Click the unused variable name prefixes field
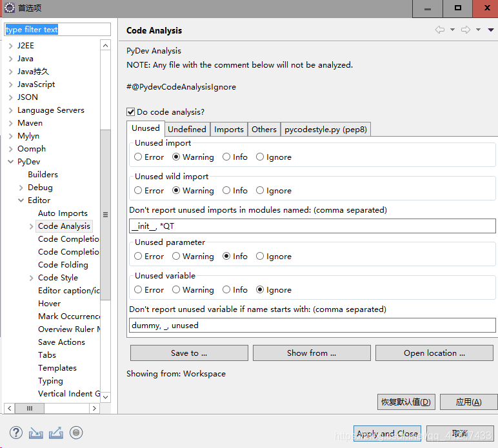 pyautogui.click(x=312, y=326)
